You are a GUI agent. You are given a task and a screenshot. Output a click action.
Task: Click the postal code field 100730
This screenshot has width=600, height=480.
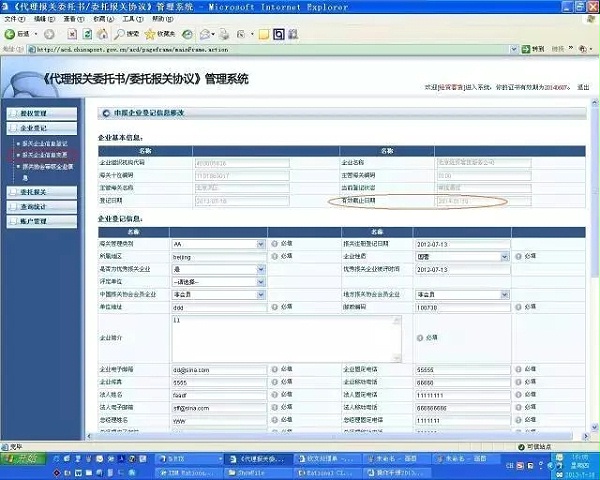(x=463, y=308)
